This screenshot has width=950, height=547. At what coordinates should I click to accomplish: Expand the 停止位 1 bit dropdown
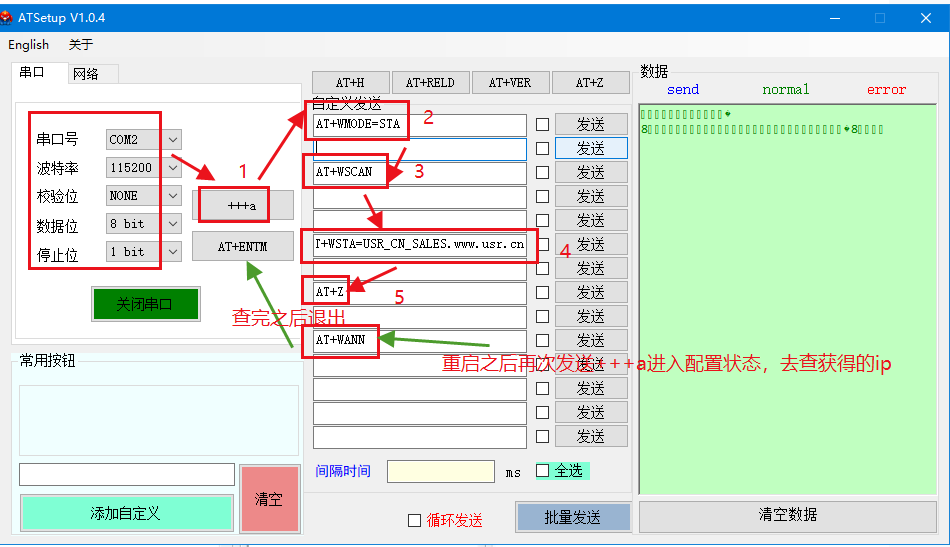point(173,251)
